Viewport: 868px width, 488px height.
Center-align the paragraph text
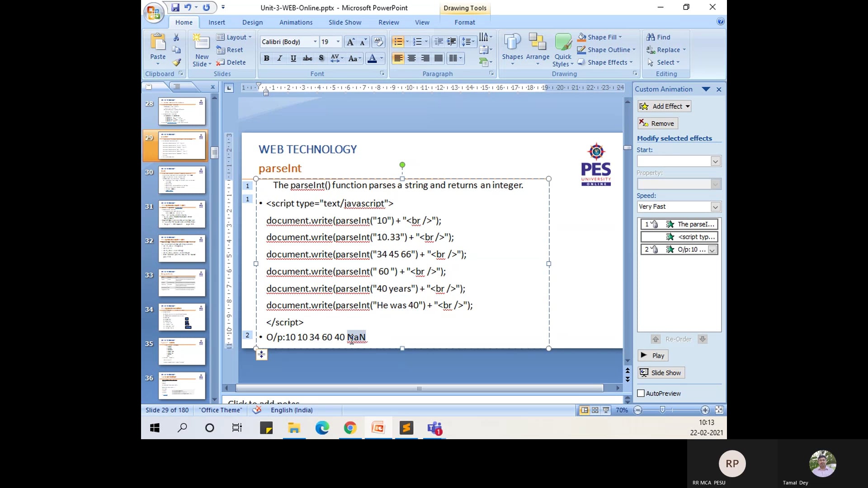pos(411,58)
